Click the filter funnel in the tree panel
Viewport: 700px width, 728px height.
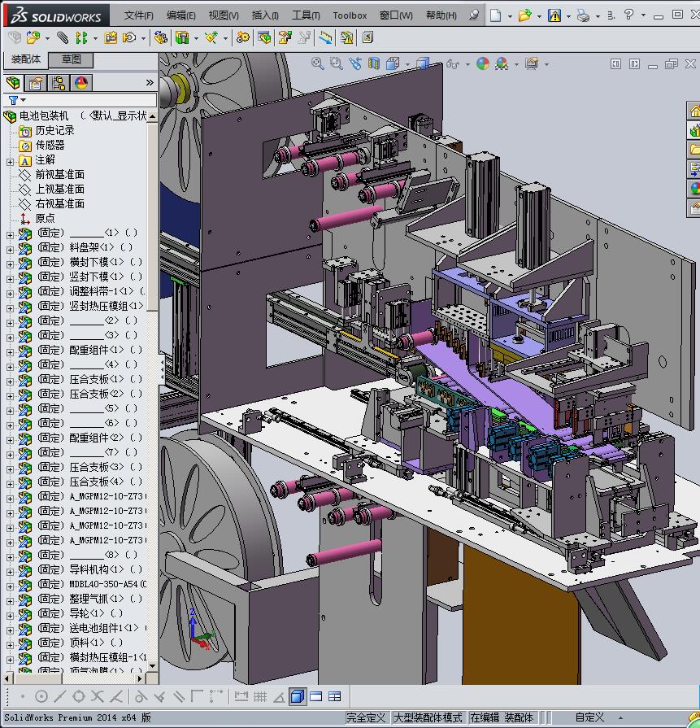coord(14,100)
